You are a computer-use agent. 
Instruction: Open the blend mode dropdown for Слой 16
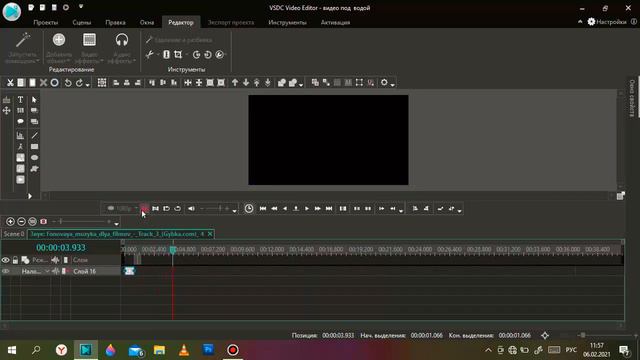coord(47,271)
